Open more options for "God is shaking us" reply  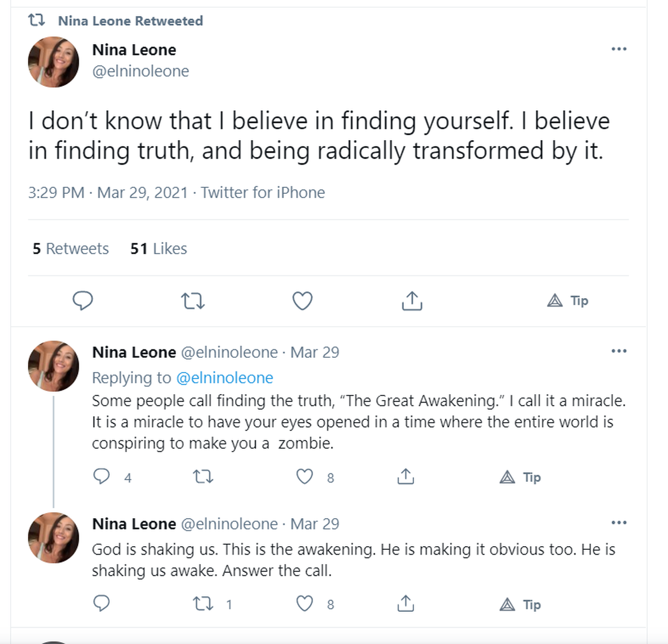pos(619,523)
